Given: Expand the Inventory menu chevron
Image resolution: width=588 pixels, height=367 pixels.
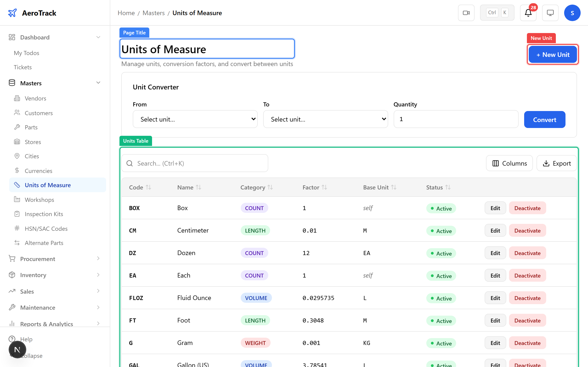Looking at the screenshot, I should [98, 275].
